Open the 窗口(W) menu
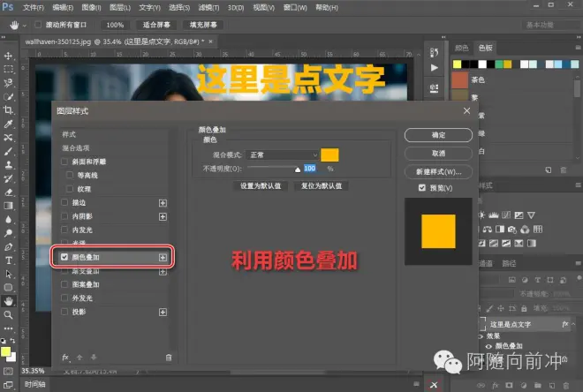The width and height of the screenshot is (583, 392). (295, 7)
